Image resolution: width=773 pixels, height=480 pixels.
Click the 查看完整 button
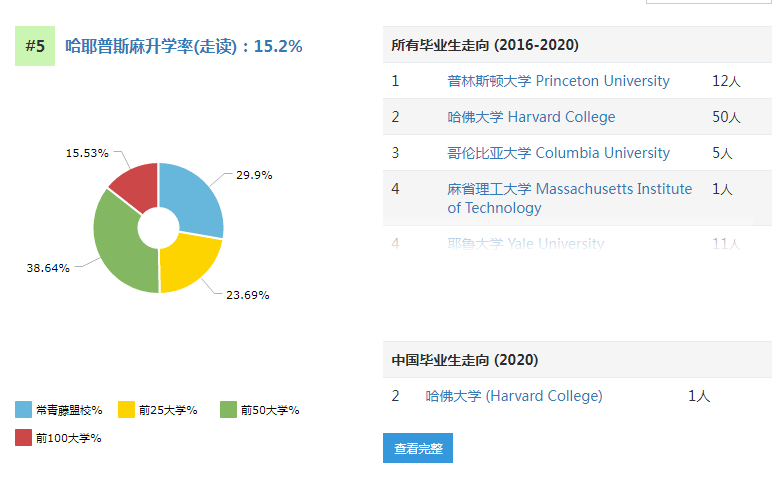point(417,448)
